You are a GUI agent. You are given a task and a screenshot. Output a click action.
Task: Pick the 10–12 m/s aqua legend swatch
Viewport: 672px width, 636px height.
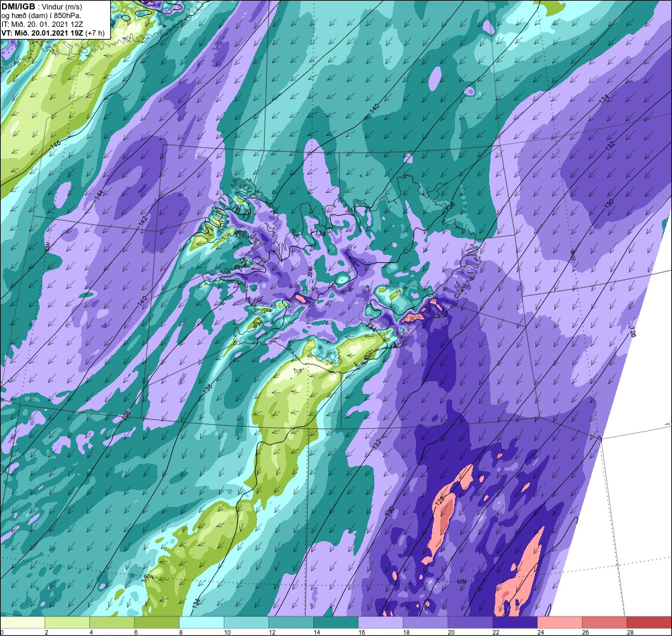pyautogui.click(x=246, y=623)
